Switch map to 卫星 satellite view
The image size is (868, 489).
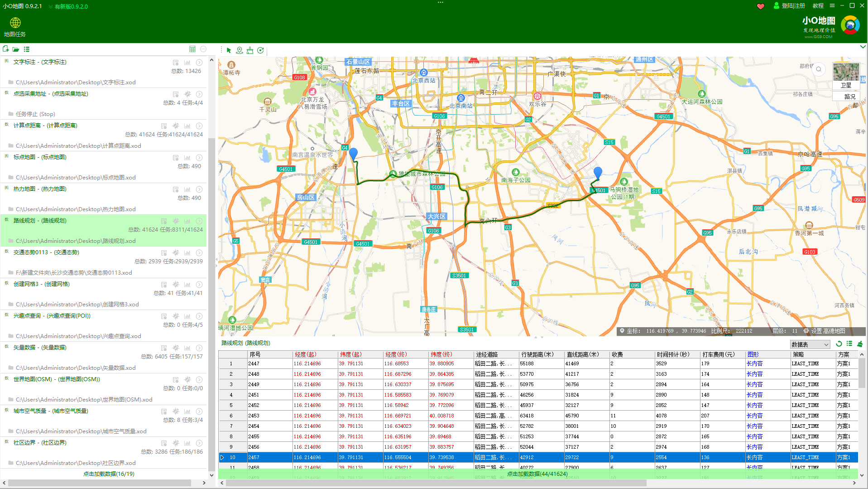tap(846, 76)
